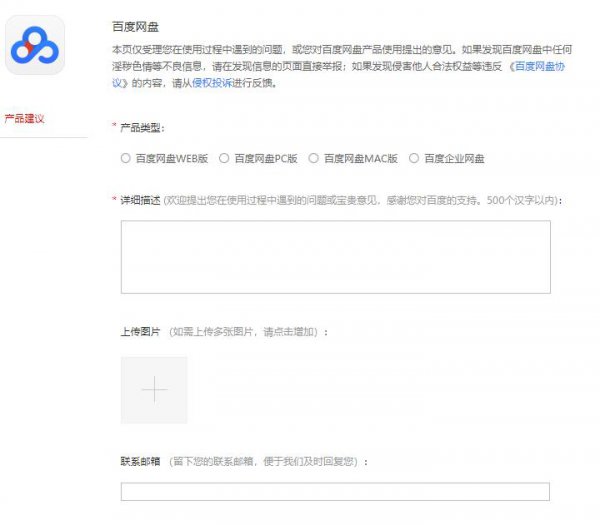This screenshot has width=600, height=525.
Task: Follow the 侵权投诉 link
Action: pyautogui.click(x=212, y=83)
